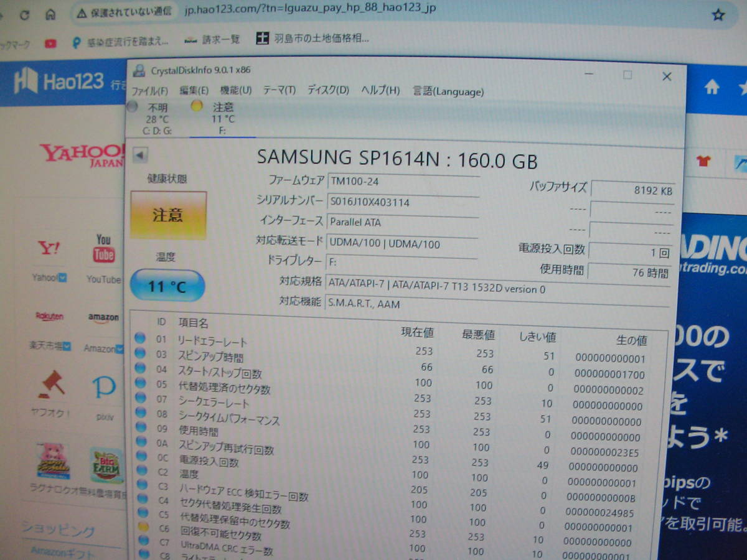
Task: Click the 11 °C temperature indicator
Action: [x=167, y=286]
